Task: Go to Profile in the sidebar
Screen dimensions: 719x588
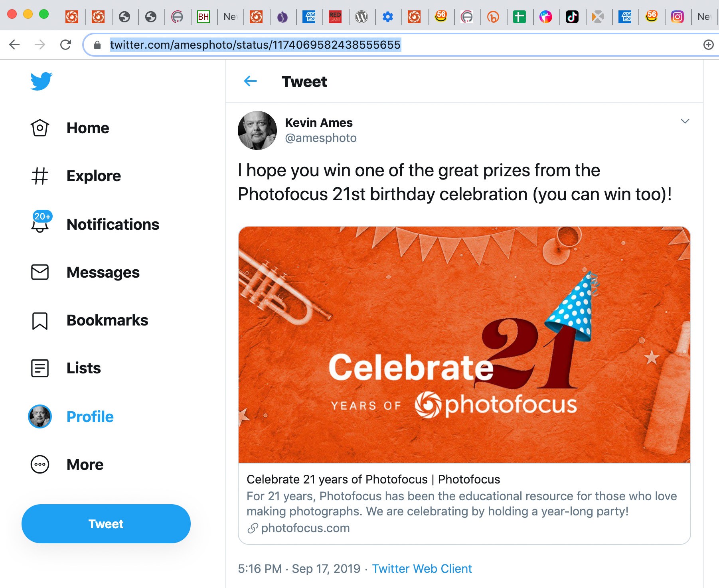Action: coord(90,417)
